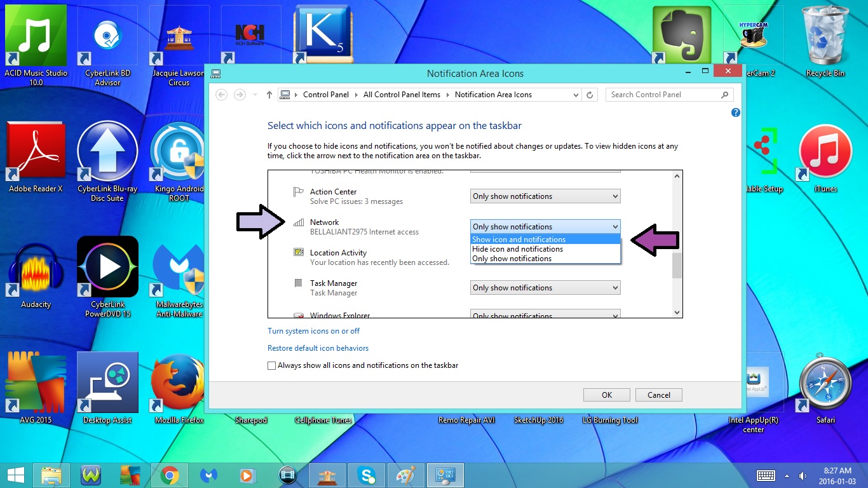Open the Safari desktop shortcut

[x=825, y=388]
